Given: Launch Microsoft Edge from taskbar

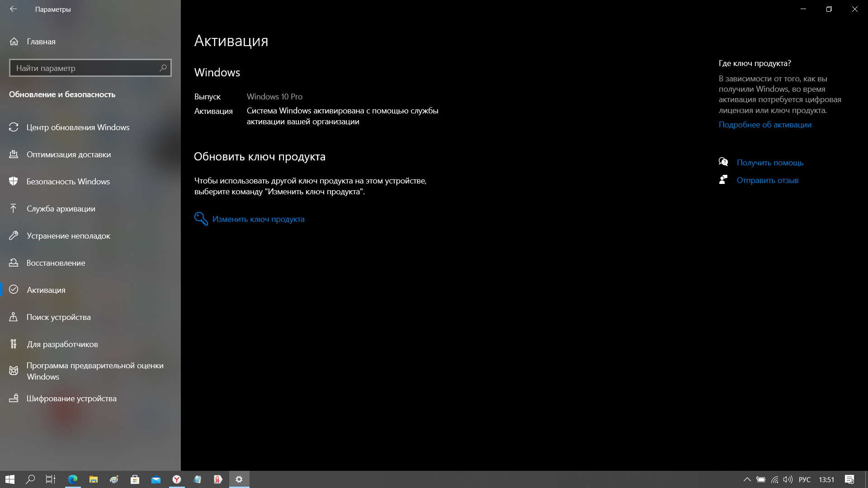Looking at the screenshot, I should (x=72, y=479).
